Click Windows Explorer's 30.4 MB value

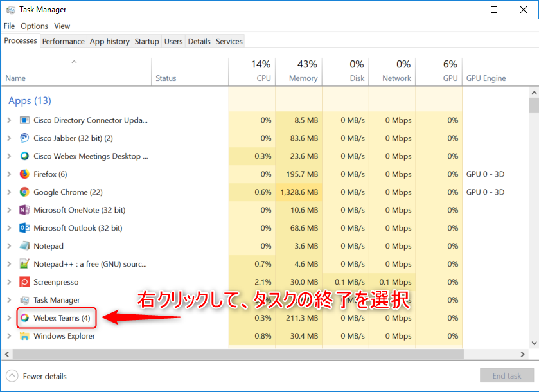click(x=305, y=336)
